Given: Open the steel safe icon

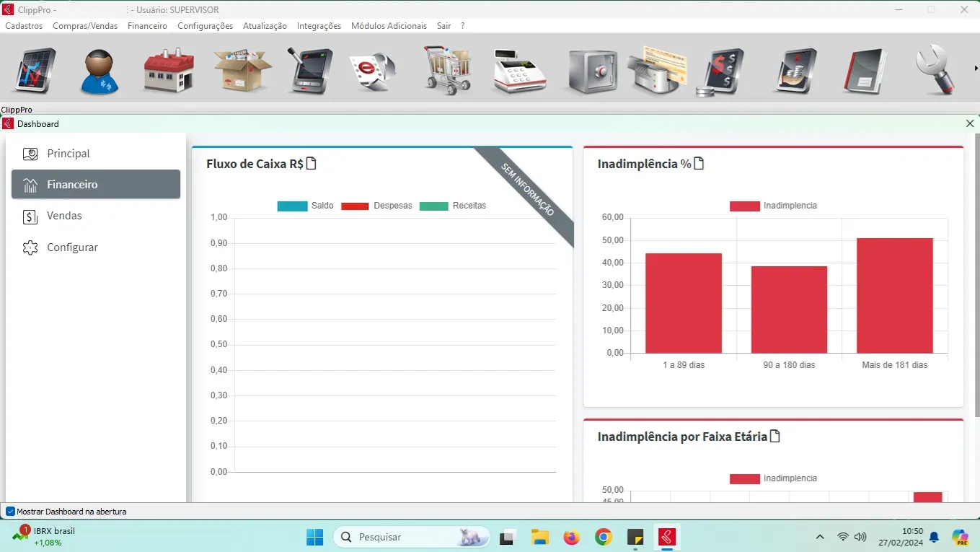Looking at the screenshot, I should click(592, 71).
